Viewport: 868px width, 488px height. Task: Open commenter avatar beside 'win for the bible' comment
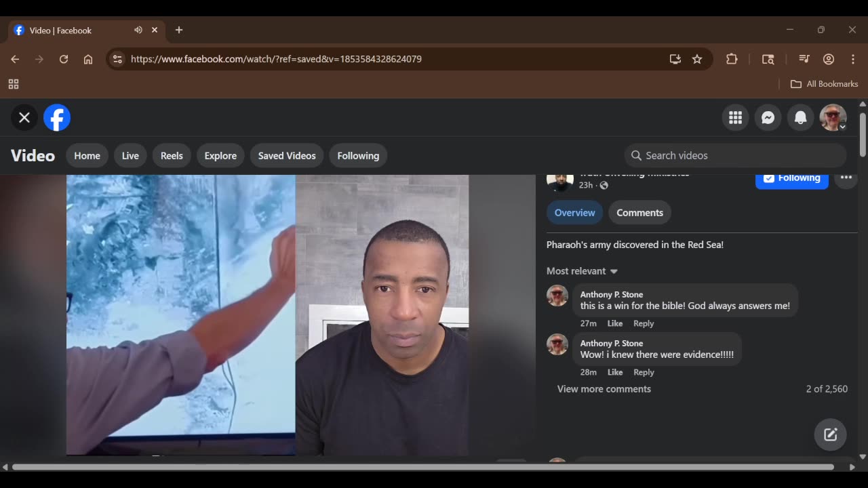coord(557,296)
